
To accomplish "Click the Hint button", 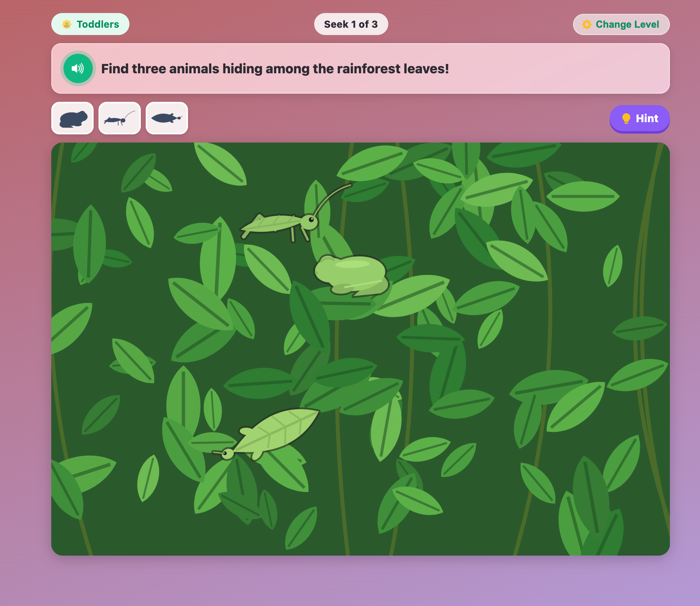I will [639, 119].
